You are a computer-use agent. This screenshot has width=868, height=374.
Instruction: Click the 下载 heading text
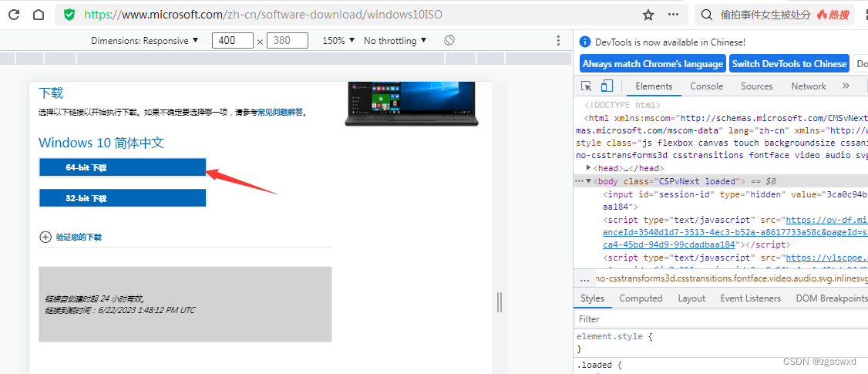(x=51, y=93)
